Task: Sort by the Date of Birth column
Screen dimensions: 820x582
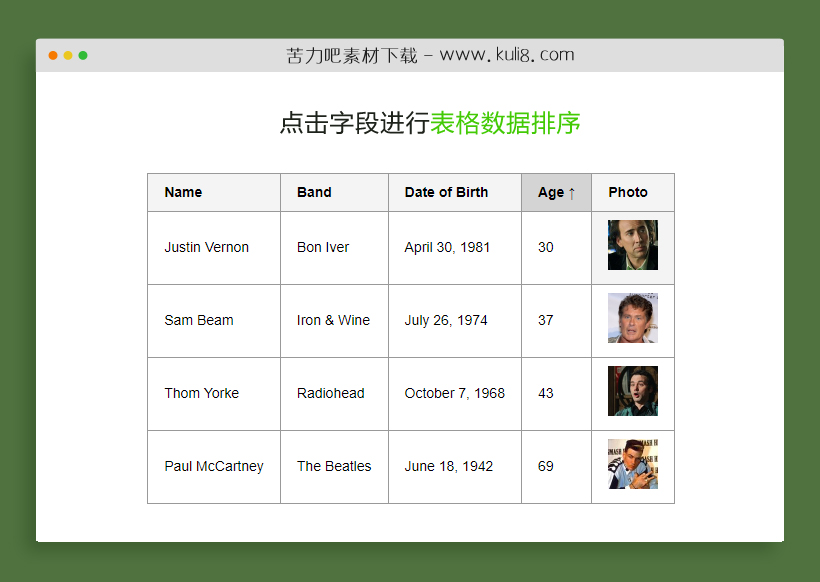Action: 446,192
